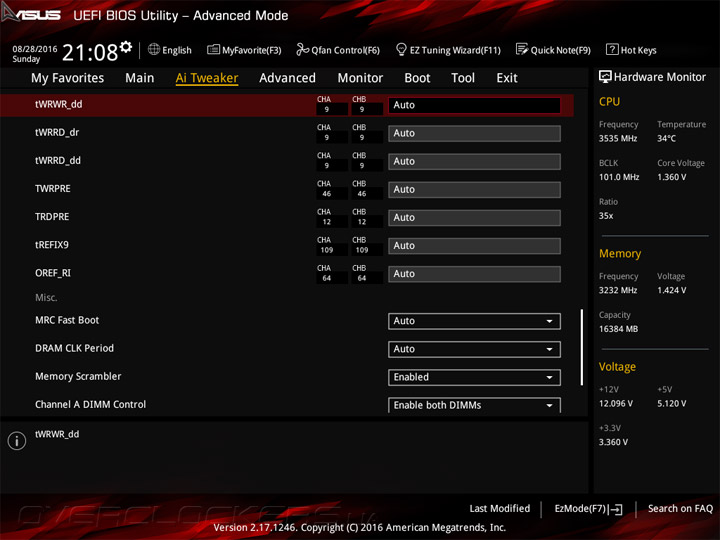Viewport: 720px width, 540px height.
Task: Click the MyFavorite(F3) icon
Action: tap(213, 49)
